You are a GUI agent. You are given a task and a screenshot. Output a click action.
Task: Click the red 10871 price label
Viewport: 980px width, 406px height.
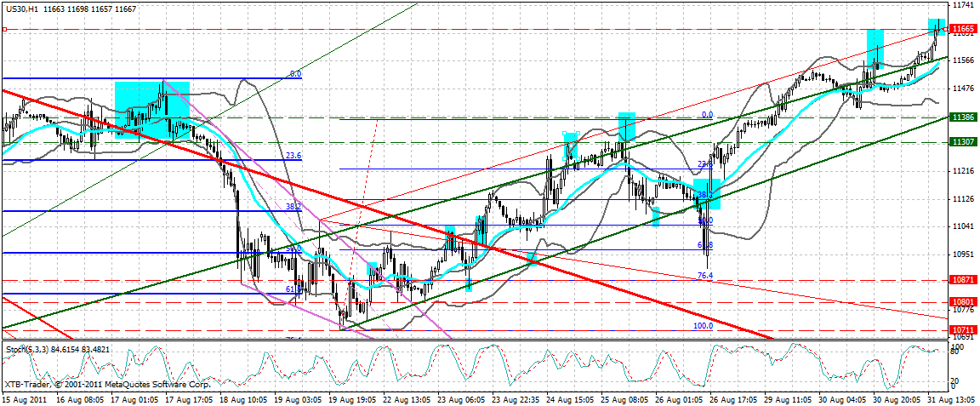pyautogui.click(x=961, y=280)
